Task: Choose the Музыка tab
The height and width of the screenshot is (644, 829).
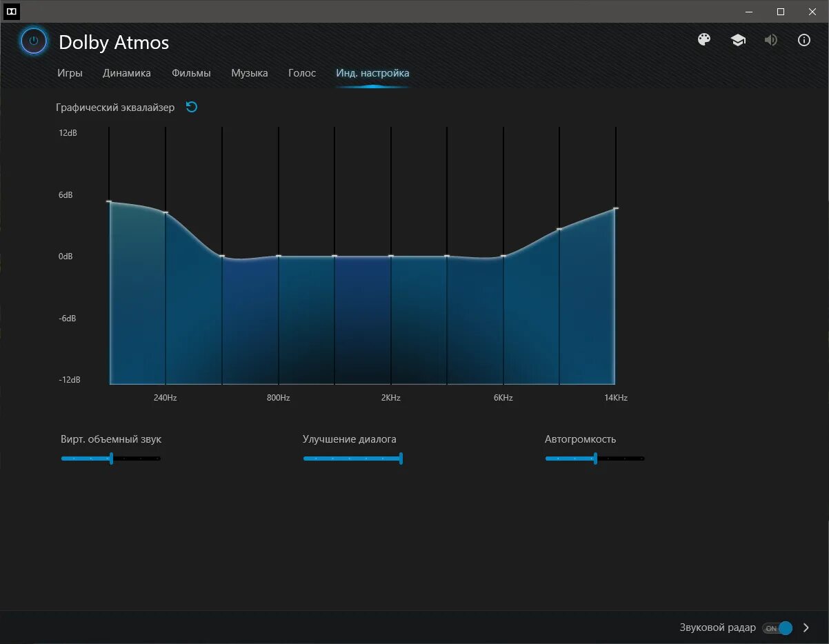Action: pos(250,73)
